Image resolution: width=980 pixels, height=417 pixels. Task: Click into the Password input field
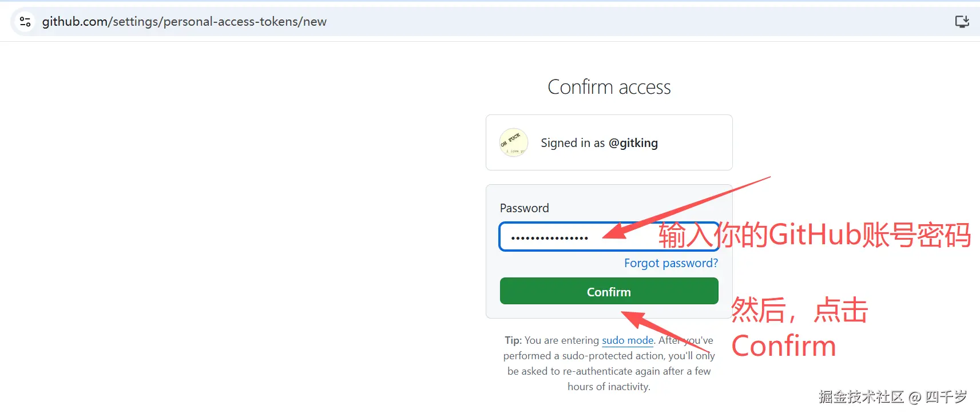tap(609, 237)
